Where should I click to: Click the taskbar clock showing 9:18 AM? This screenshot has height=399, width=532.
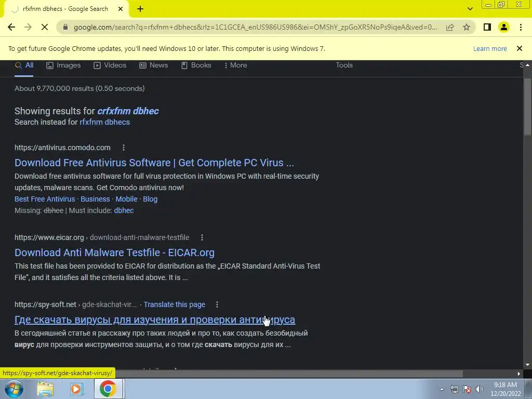point(506,389)
